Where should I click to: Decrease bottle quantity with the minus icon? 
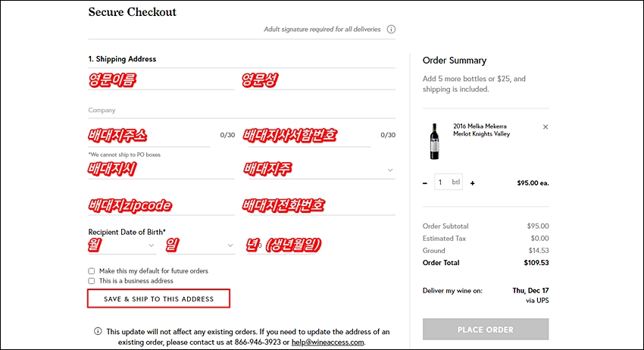[425, 183]
